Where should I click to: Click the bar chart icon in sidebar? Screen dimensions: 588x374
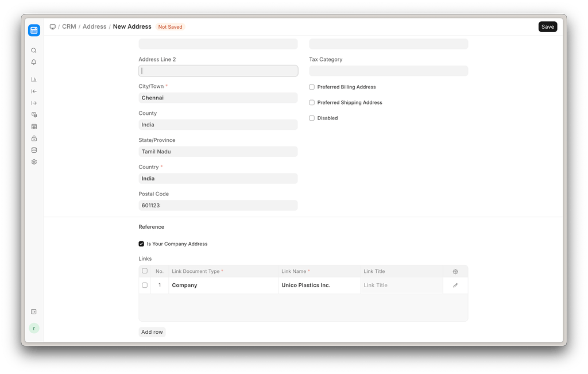tap(34, 80)
